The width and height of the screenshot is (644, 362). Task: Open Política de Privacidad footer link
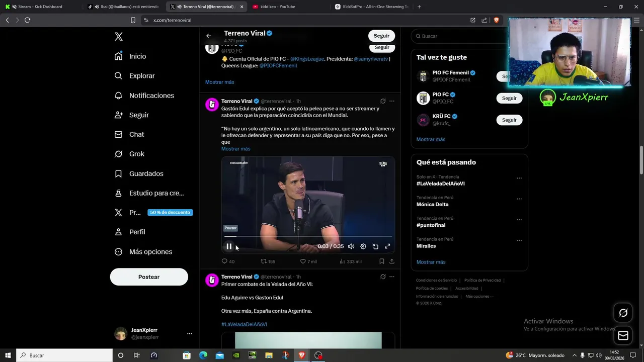[x=482, y=281]
